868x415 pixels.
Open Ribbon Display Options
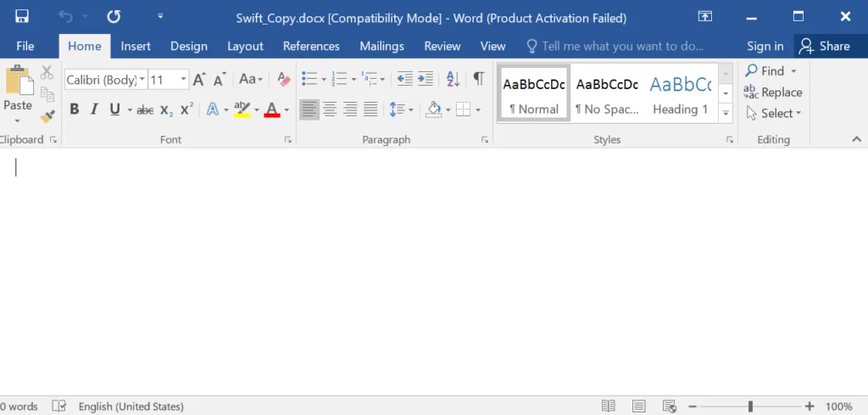coord(704,17)
